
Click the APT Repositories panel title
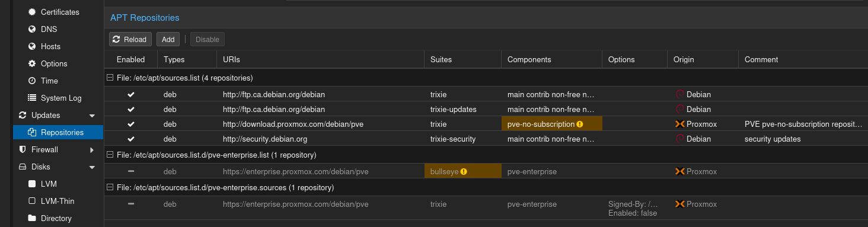tap(145, 18)
